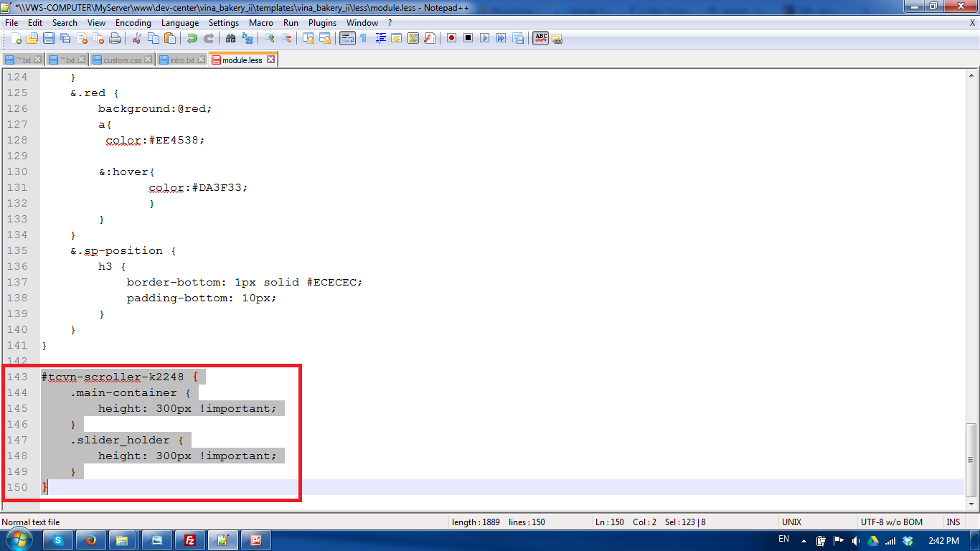Start macro recording with red record icon
This screenshot has height=551, width=980.
[x=451, y=39]
